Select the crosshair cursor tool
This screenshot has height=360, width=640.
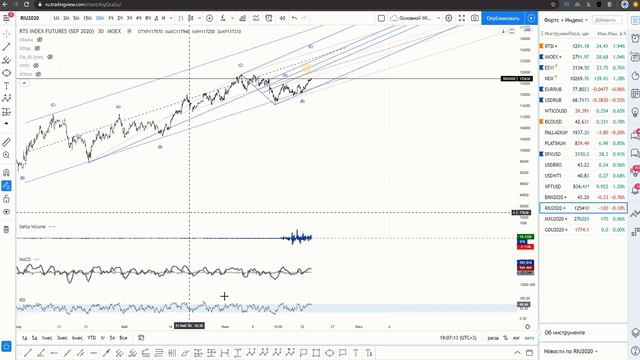pos(6,34)
